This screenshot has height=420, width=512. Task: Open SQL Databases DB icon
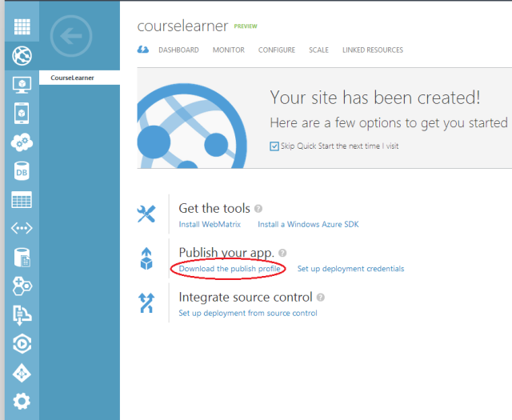click(x=22, y=171)
